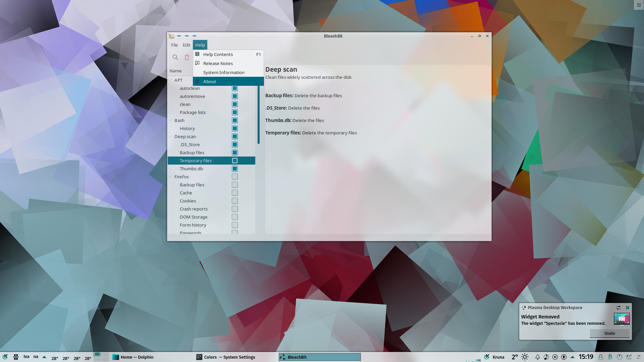Click the panel sliders settings icon

[x=639, y=357]
